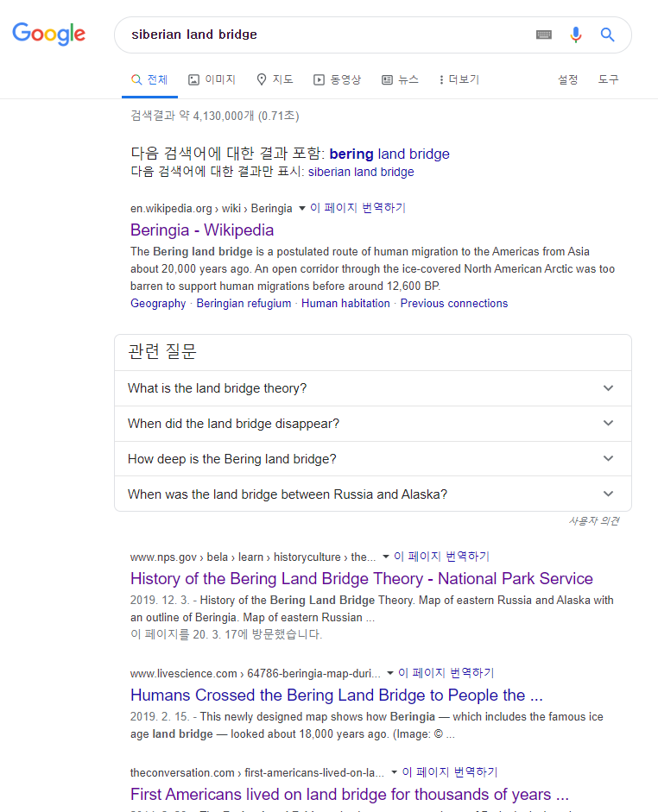Translate the theconversation.com page link

[x=450, y=772]
